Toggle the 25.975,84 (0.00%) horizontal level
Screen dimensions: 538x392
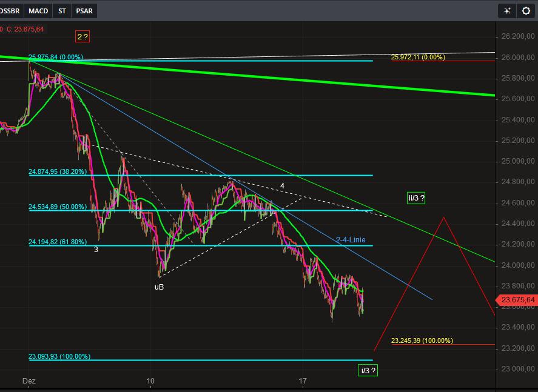[58, 56]
